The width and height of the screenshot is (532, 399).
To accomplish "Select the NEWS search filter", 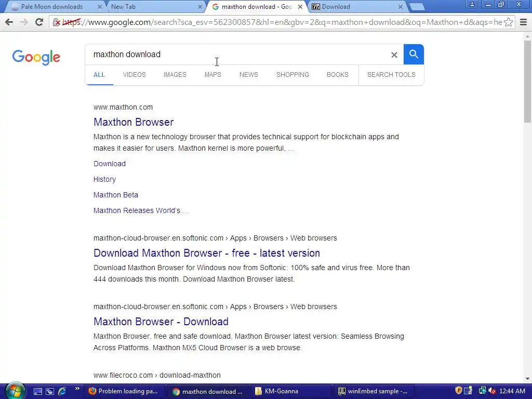I will point(249,75).
